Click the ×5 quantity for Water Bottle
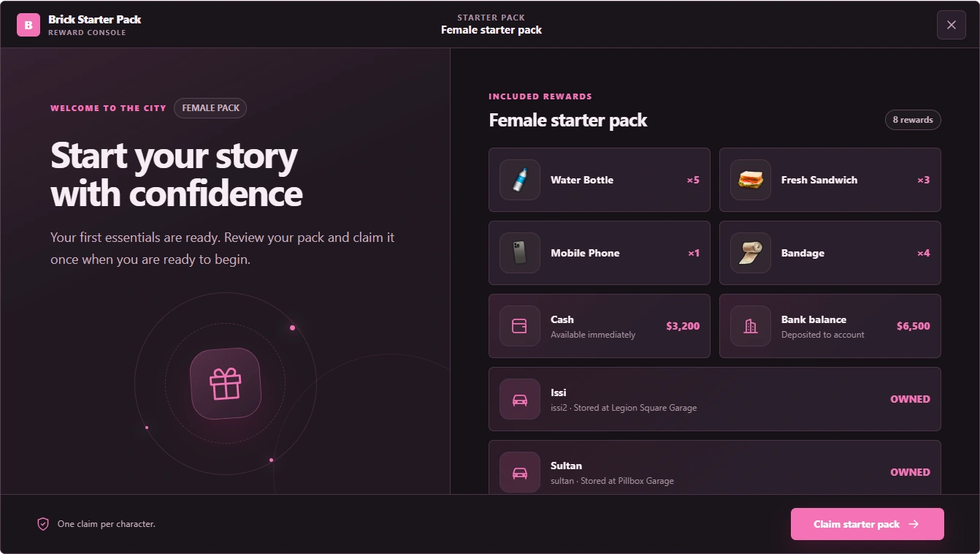980x554 pixels. click(x=693, y=180)
